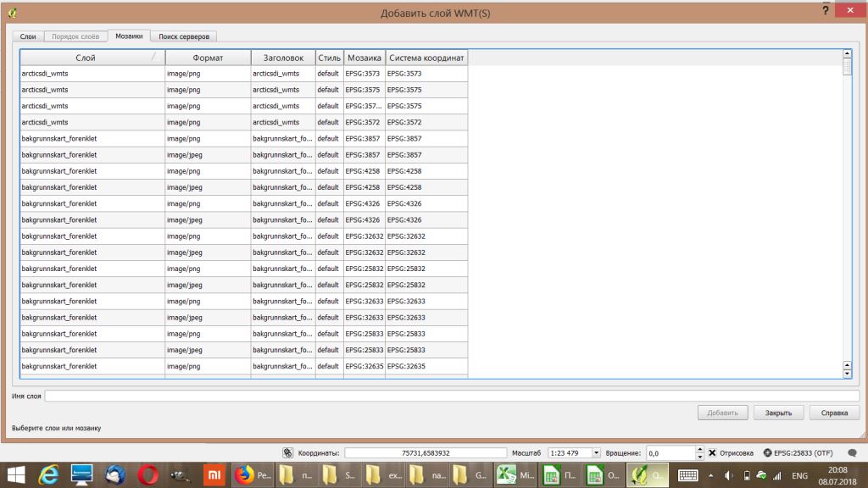Screen dimensions: 868x488
Task: Click the coordinate/extent toggle icon in status bar
Action: point(287,453)
